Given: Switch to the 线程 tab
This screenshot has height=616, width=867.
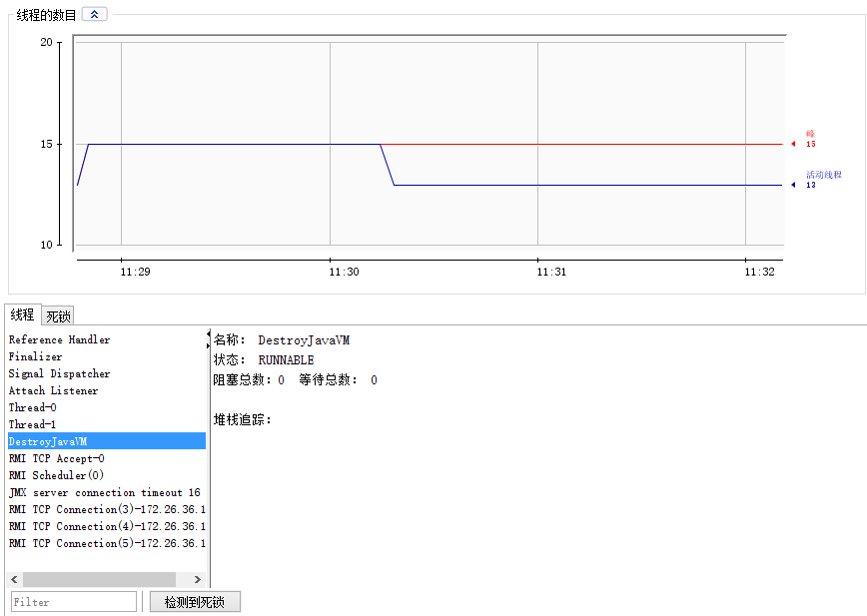Looking at the screenshot, I should [x=22, y=314].
